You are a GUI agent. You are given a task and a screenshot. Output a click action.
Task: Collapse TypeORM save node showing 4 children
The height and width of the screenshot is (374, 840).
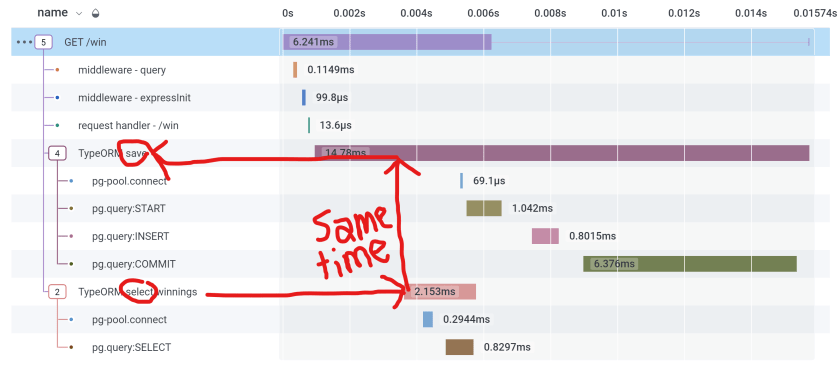(x=57, y=154)
